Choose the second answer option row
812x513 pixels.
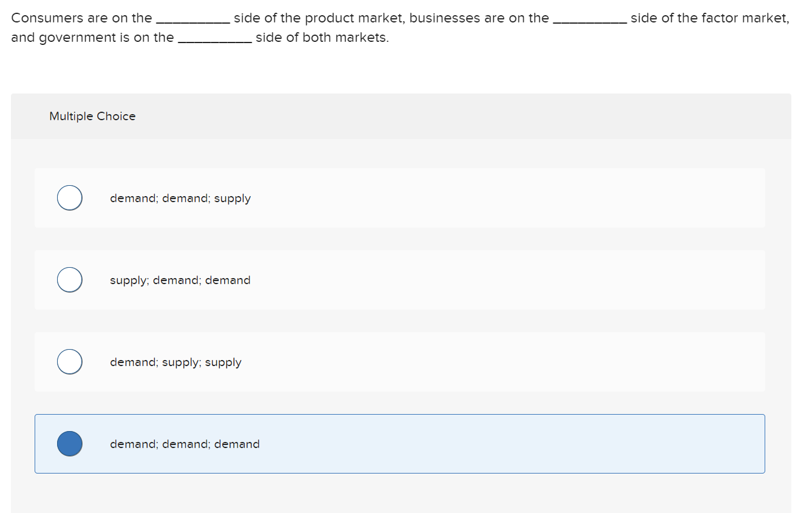[x=400, y=279]
